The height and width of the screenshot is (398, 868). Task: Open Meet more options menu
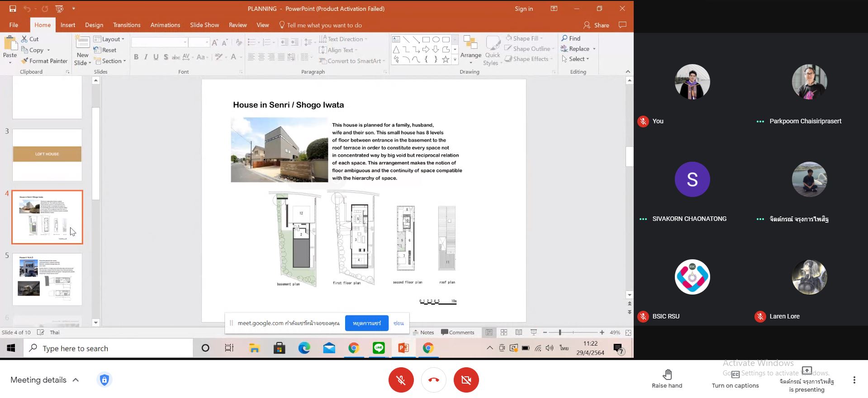[854, 380]
